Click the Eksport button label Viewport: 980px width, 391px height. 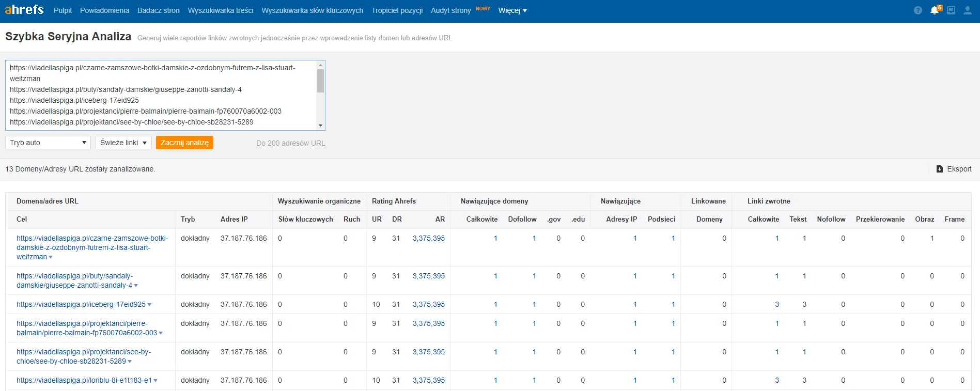tap(959, 169)
